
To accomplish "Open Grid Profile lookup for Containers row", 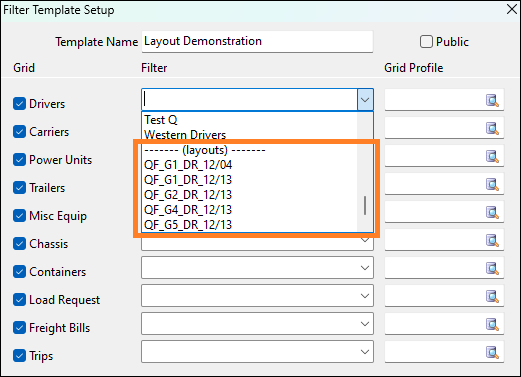I will tap(492, 268).
